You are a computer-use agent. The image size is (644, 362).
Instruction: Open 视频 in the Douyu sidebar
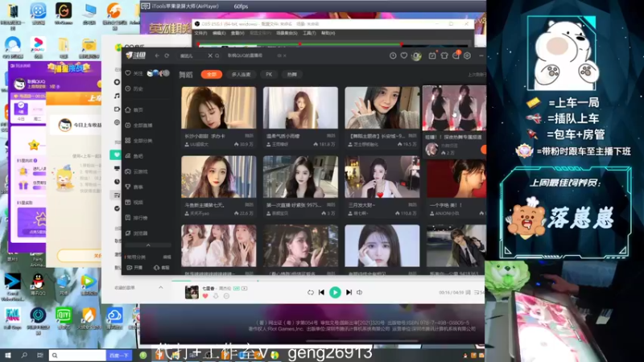134,203
